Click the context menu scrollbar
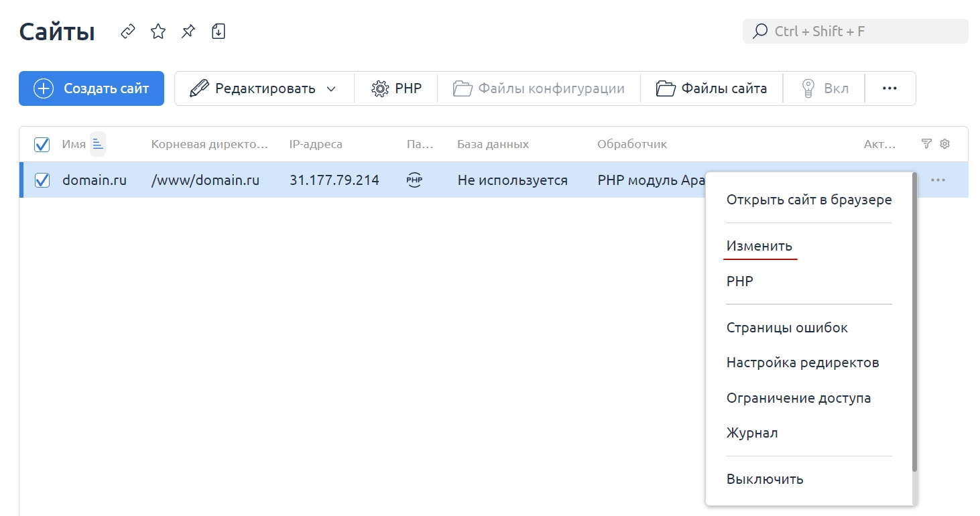The image size is (980, 516). pos(914,322)
